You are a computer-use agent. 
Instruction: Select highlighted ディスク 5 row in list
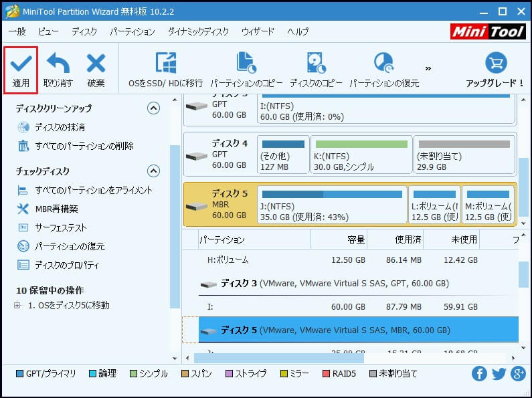coord(358,330)
